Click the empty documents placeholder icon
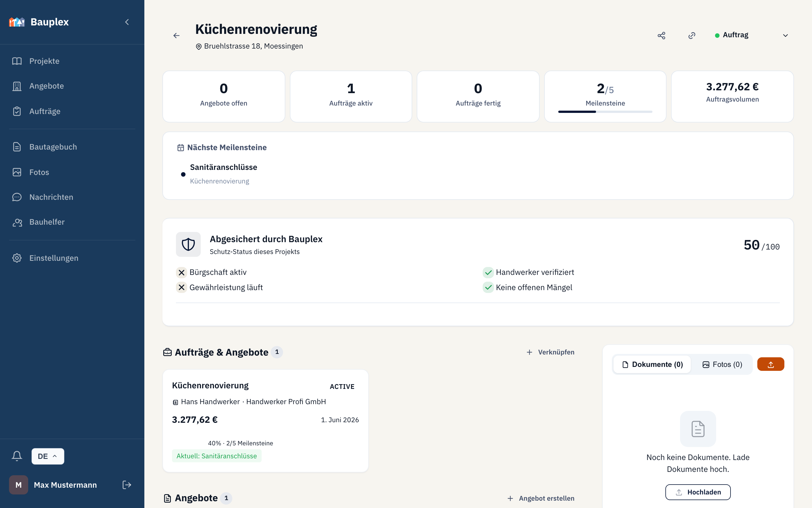This screenshot has width=812, height=508. tap(698, 429)
